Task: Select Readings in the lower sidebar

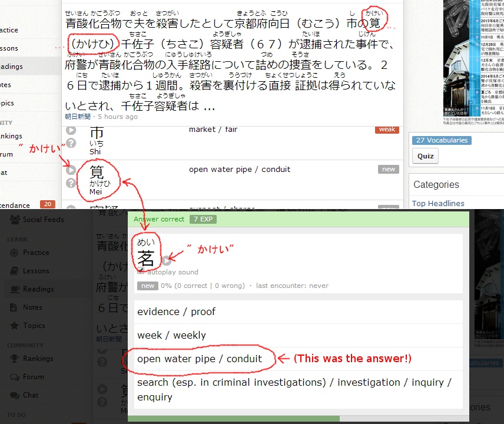Action: point(38,289)
